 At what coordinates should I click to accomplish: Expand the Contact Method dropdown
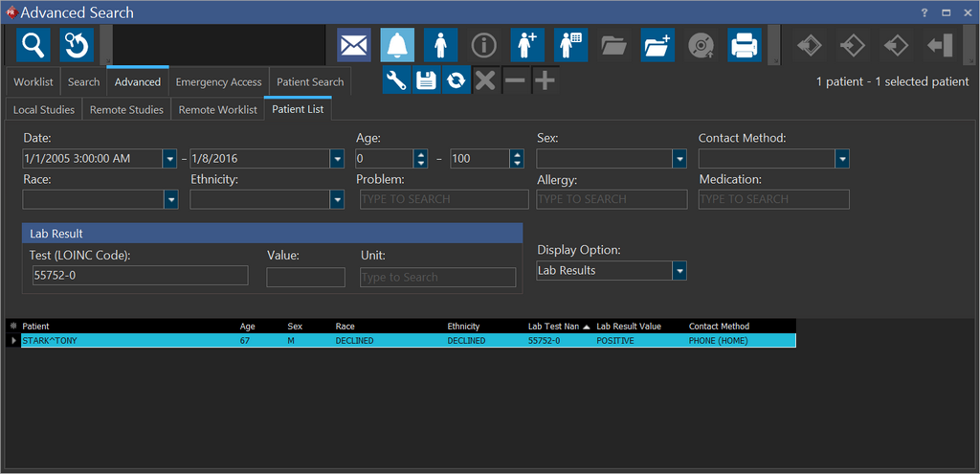[x=842, y=159]
